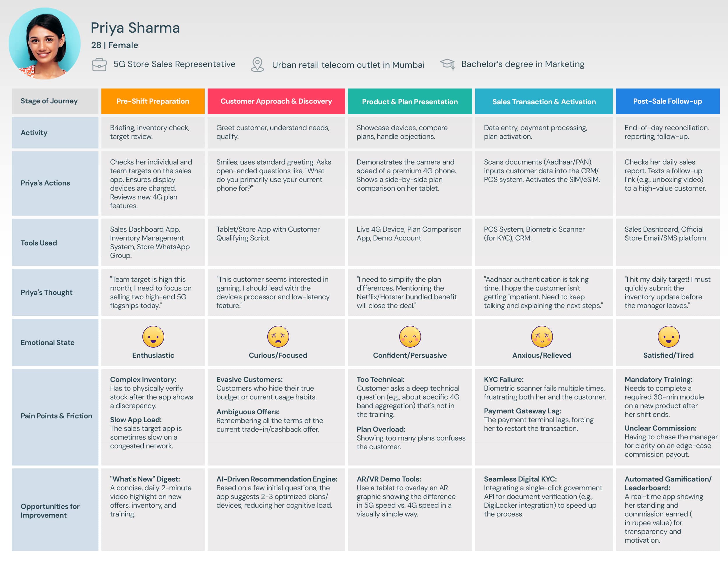Click the location pin icon

tap(257, 64)
